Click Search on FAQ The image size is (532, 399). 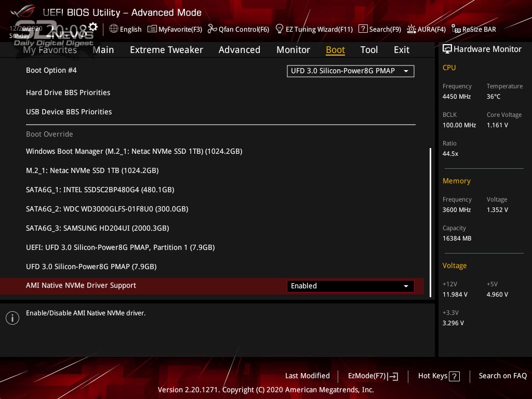(502, 376)
